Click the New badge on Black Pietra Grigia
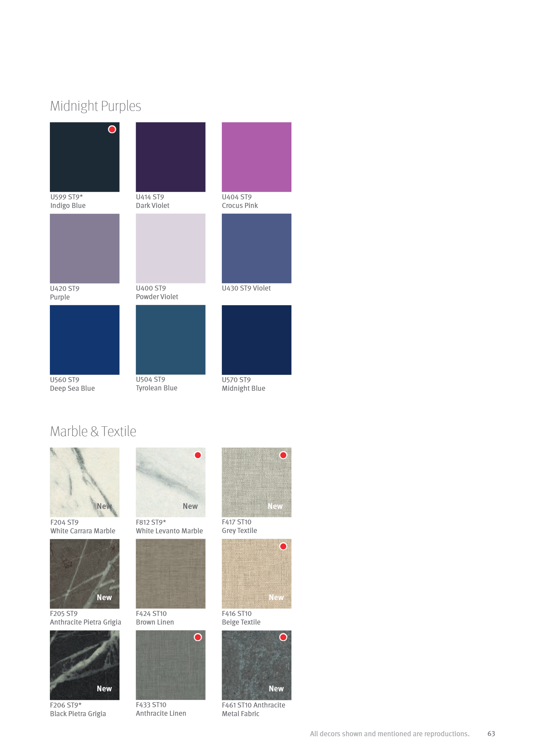This screenshot has height=756, width=533. (x=104, y=688)
